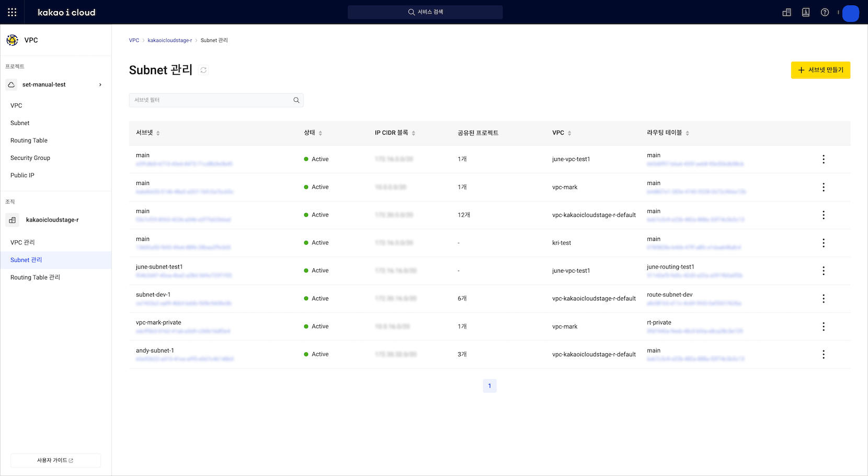Sort by VPC column
This screenshot has height=476, width=868.
click(x=569, y=133)
